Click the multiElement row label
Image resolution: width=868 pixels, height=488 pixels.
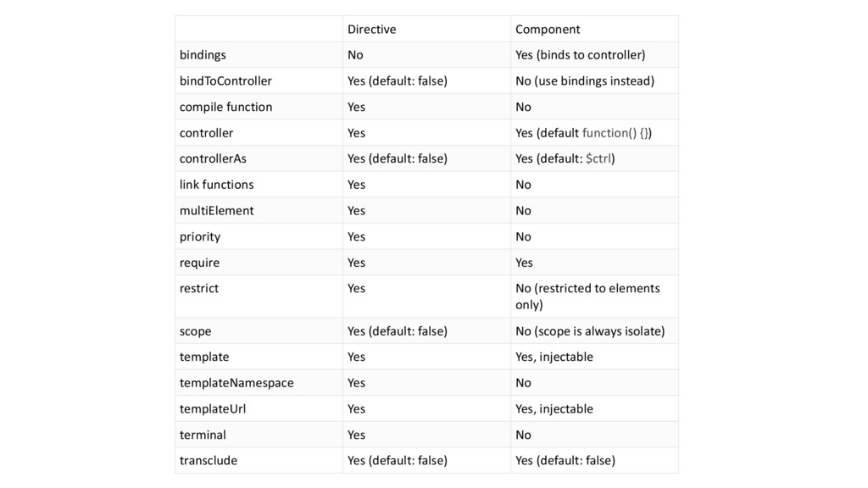pyautogui.click(x=216, y=210)
